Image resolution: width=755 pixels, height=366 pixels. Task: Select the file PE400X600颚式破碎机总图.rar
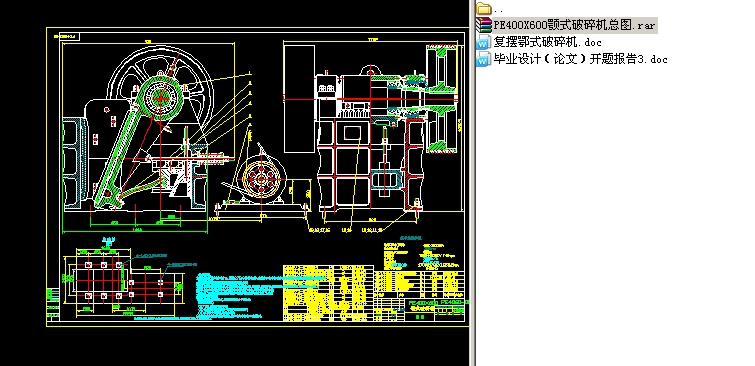[x=574, y=25]
